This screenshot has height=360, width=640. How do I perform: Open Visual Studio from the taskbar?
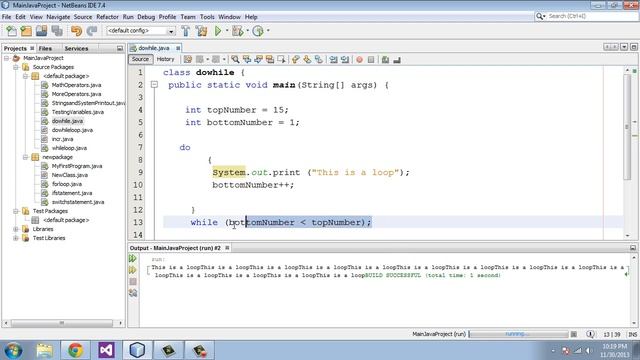click(x=106, y=350)
